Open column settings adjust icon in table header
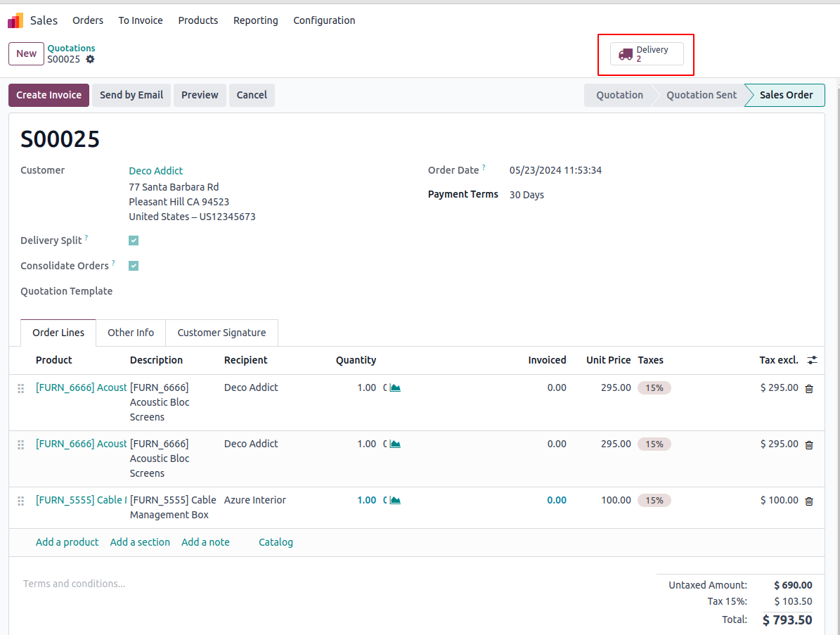This screenshot has width=840, height=635. click(812, 360)
